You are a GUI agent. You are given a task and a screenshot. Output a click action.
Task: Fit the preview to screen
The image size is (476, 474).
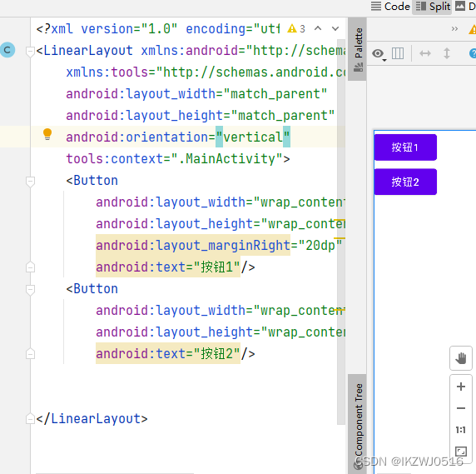click(461, 452)
